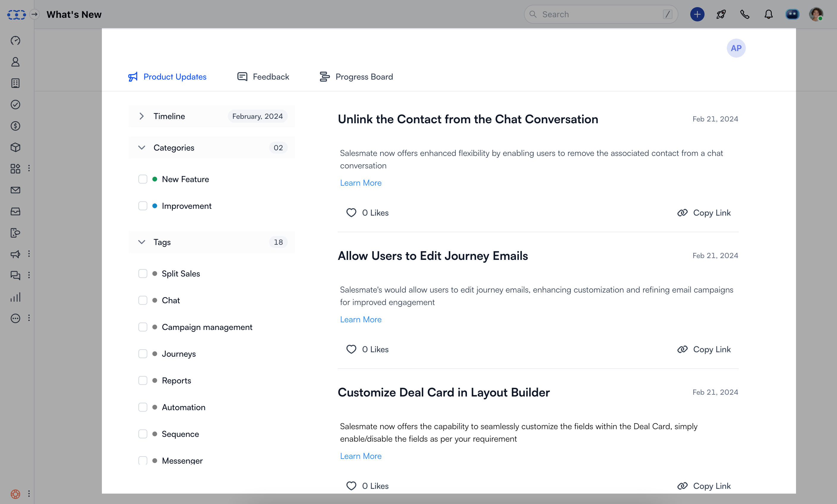Click the Allow Users to Edit Journey Emails title
The height and width of the screenshot is (504, 837).
click(x=432, y=256)
